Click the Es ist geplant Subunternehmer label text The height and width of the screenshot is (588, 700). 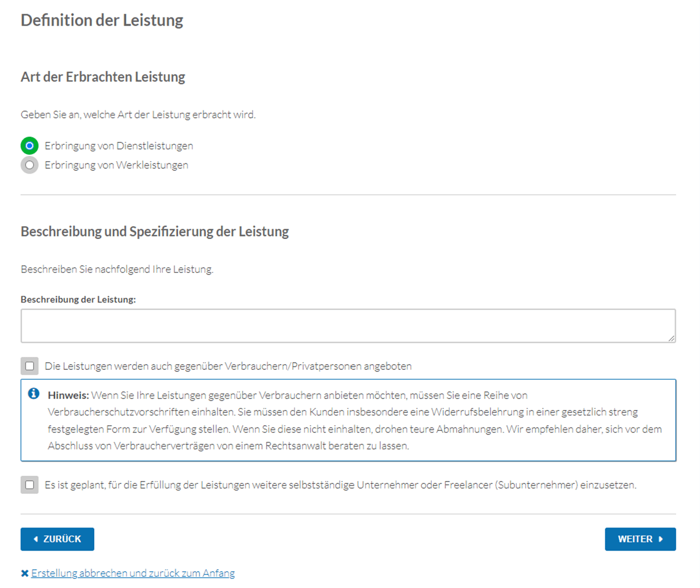click(x=340, y=484)
